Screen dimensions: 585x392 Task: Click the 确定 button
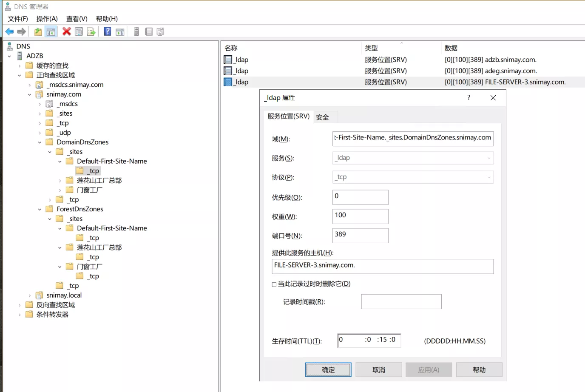pyautogui.click(x=328, y=370)
